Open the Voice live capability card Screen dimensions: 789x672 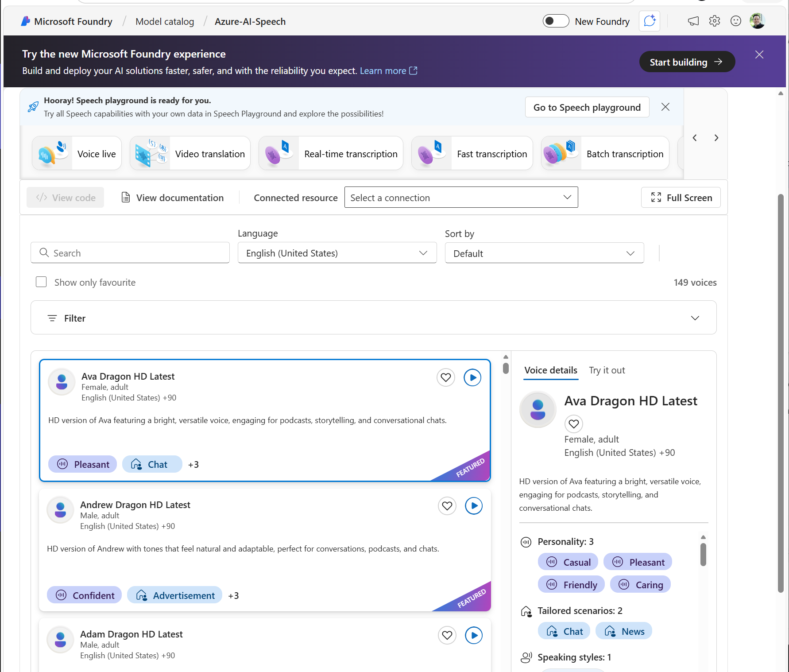(x=77, y=153)
